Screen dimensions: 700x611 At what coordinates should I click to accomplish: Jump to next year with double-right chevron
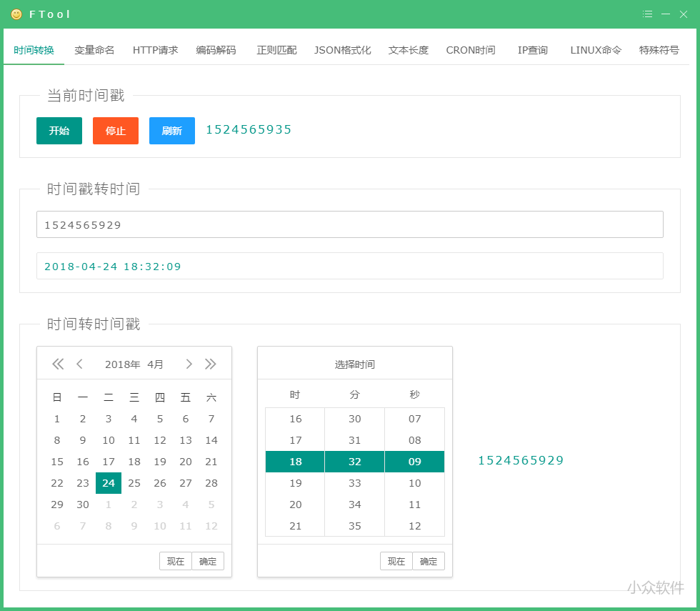[x=211, y=364]
